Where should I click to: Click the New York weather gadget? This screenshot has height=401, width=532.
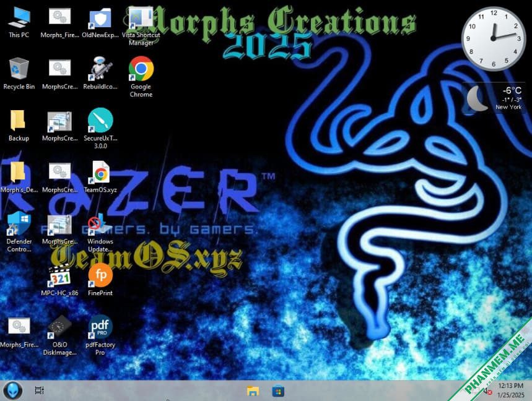coord(495,98)
